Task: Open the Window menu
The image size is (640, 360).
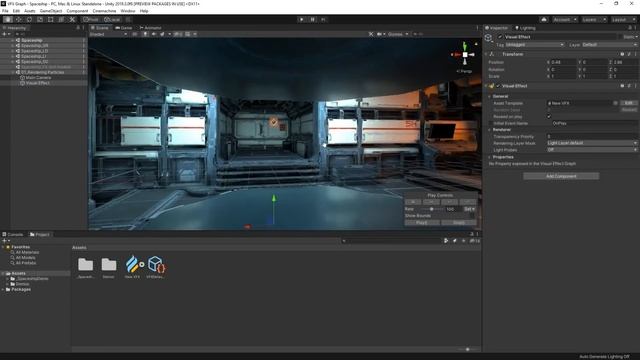Action: pyautogui.click(x=128, y=11)
